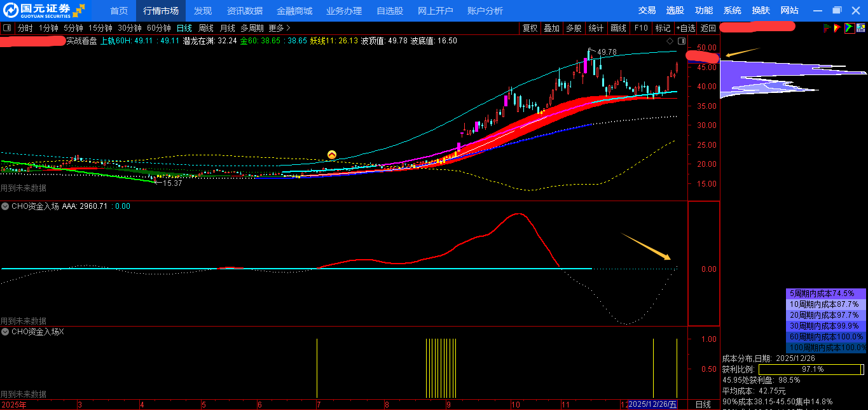Click the 叠加 toolbar button
The height and width of the screenshot is (410, 868).
point(552,28)
